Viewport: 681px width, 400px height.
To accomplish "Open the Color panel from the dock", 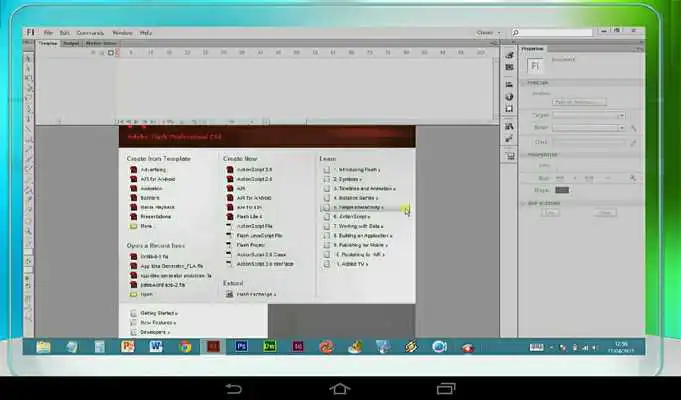I will coord(509,55).
